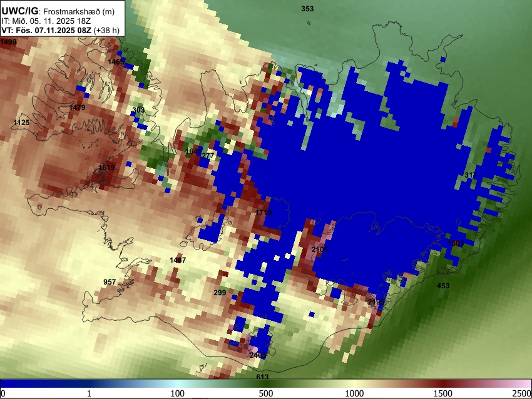The height and width of the screenshot is (399, 532).
Task: Click the title 'UWC/IG: Frostmarkshæð (m)'
Action: tap(58, 11)
